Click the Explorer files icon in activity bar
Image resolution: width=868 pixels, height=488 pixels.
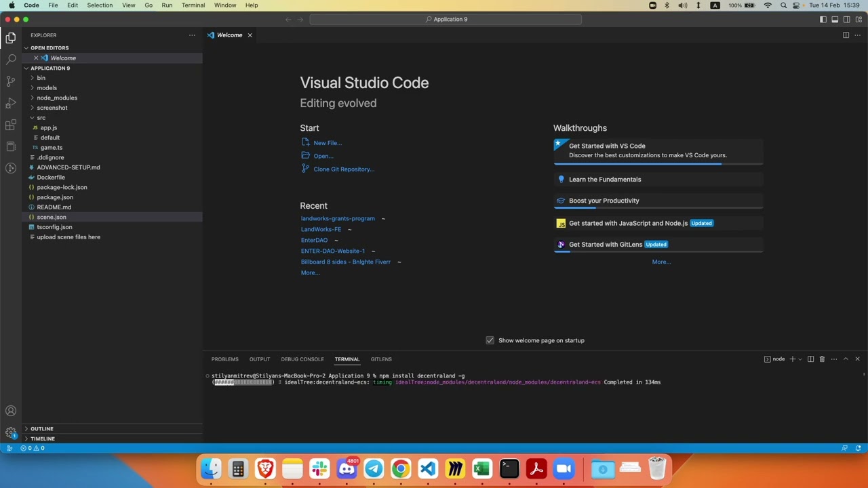click(x=11, y=38)
